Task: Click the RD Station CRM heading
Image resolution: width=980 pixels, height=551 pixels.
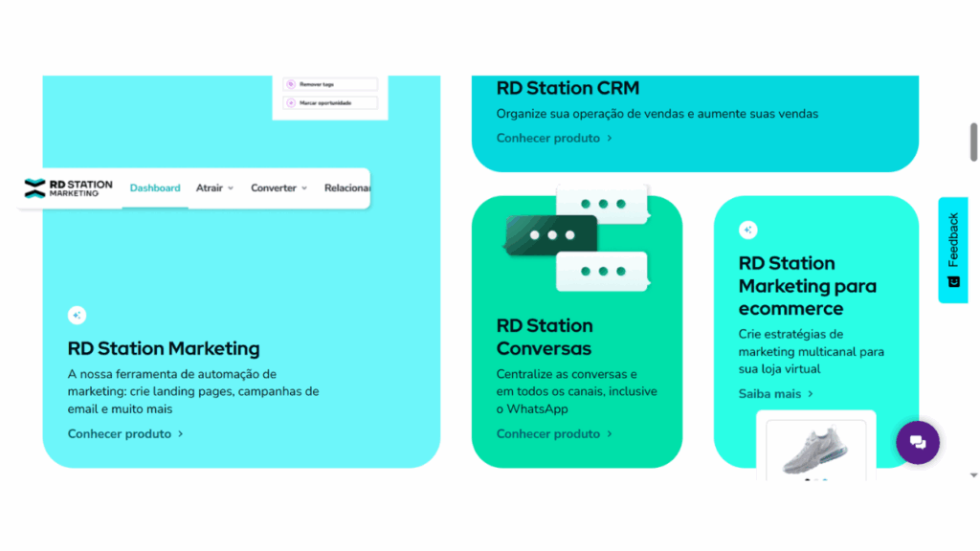Action: pos(568,88)
